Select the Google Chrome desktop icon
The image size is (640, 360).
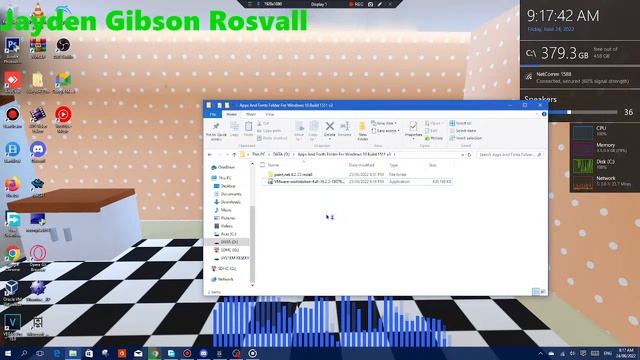coord(12,259)
